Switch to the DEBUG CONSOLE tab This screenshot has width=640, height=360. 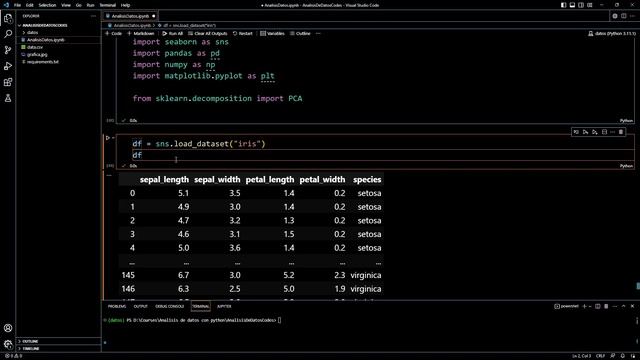[169, 306]
